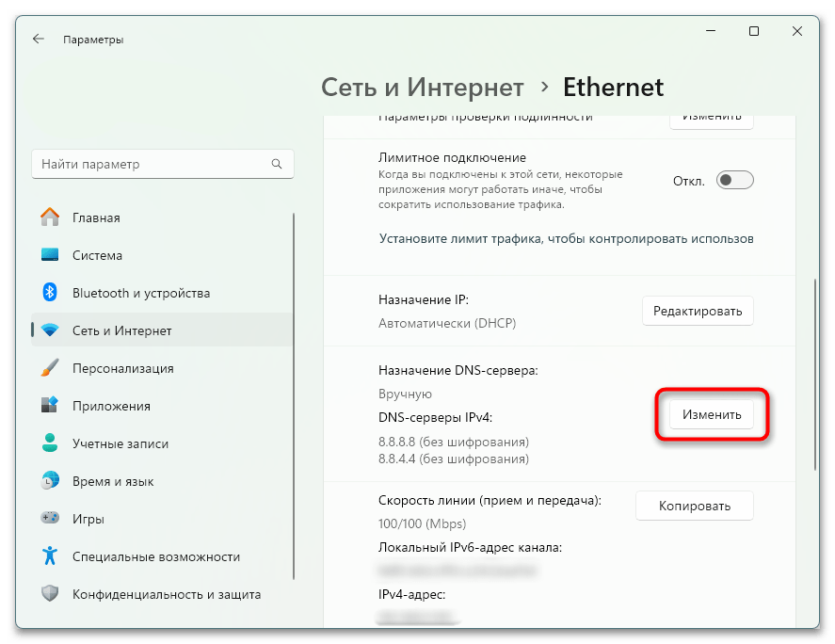Open Конфиденциальность и защита in sidebar

pyautogui.click(x=162, y=594)
